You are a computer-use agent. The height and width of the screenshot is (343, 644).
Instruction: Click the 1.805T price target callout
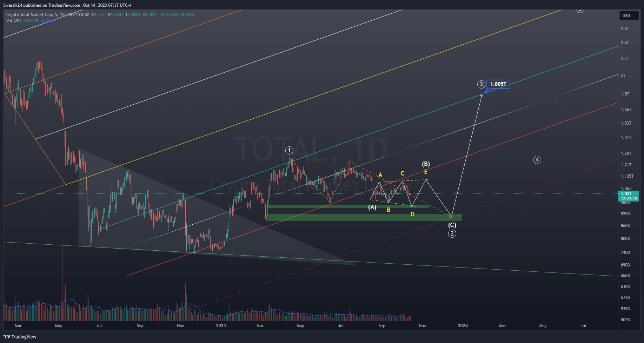tap(498, 84)
